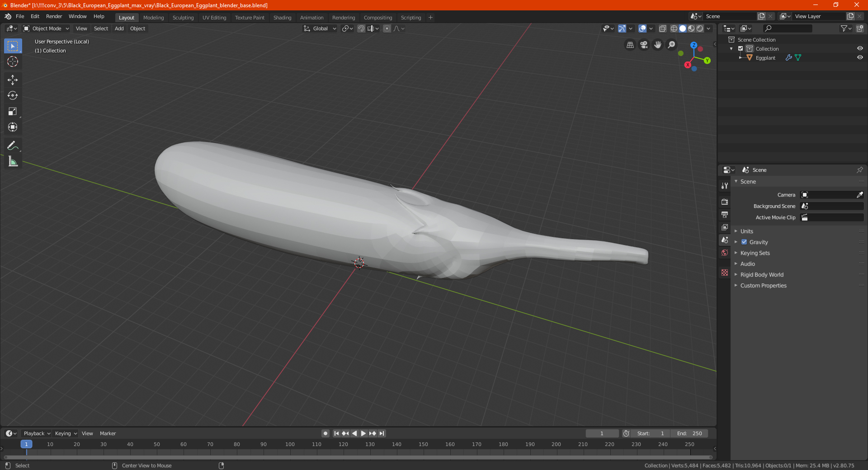Screen dimensions: 868x470
Task: Click the End frame field
Action: 689,433
